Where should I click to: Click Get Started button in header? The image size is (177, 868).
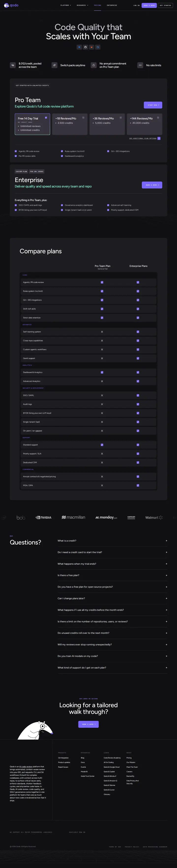pyautogui.click(x=165, y=5)
